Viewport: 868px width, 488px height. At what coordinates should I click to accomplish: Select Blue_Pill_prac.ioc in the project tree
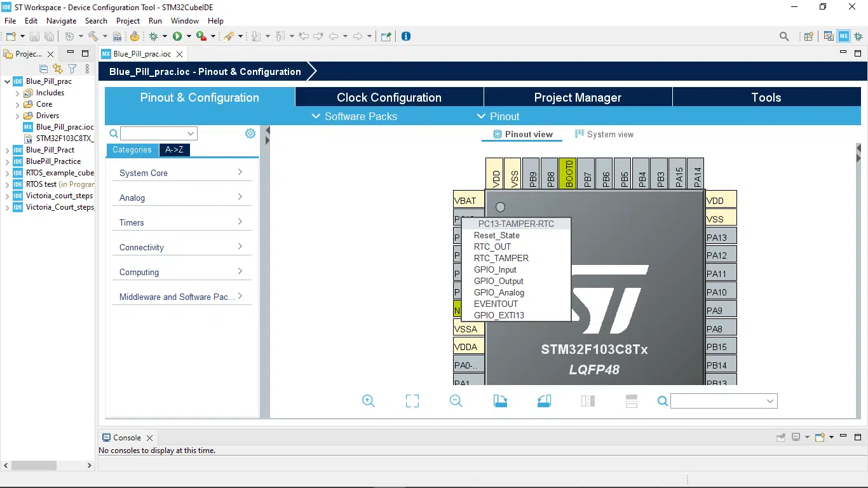click(x=64, y=127)
